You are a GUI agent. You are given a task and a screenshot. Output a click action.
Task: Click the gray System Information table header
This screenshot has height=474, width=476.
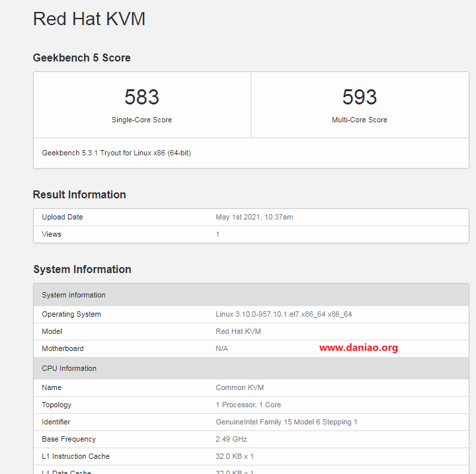(251, 295)
